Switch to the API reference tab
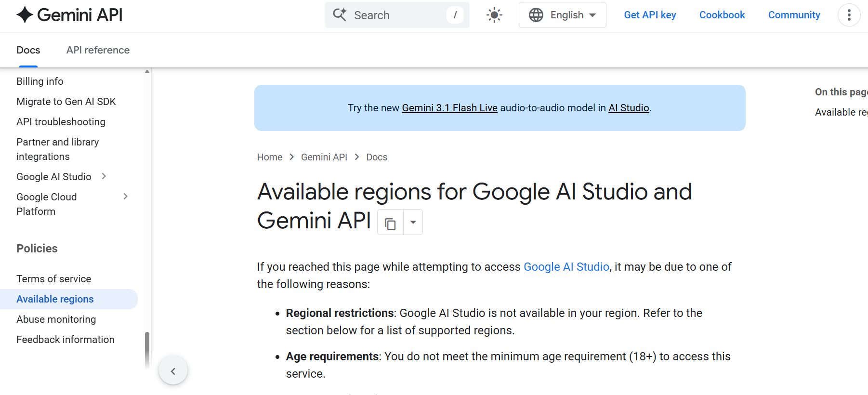Image resolution: width=868 pixels, height=395 pixels. click(x=98, y=50)
